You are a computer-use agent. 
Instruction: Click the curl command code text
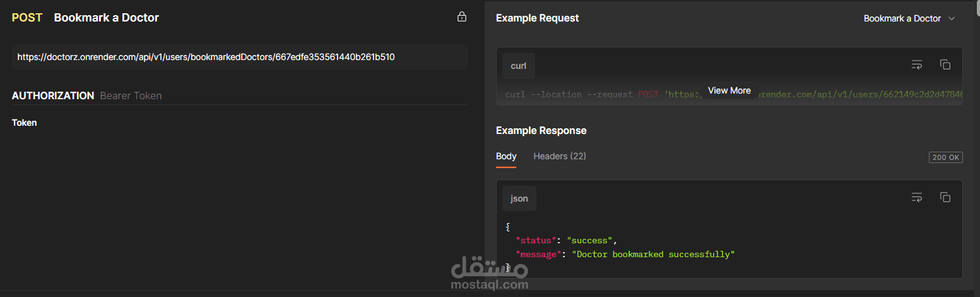pos(599,94)
